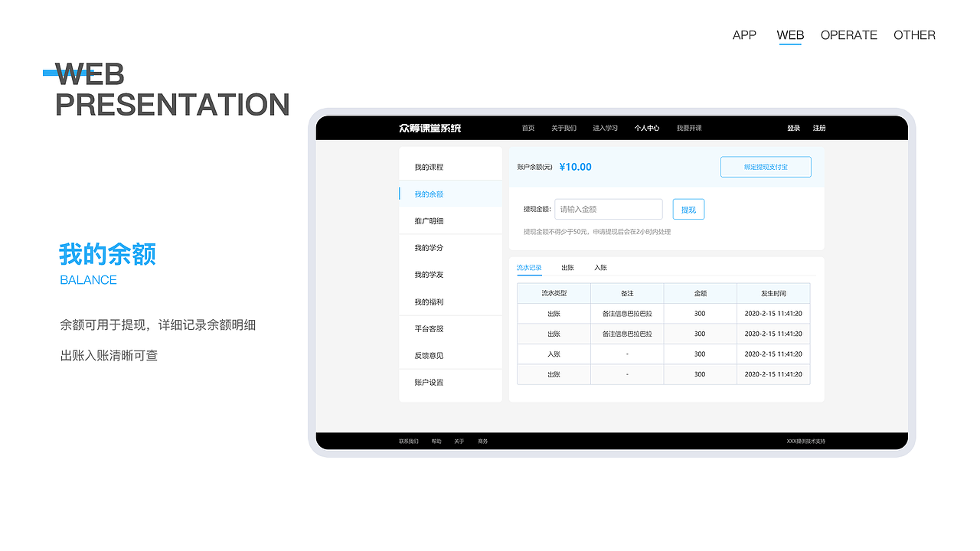Click 商务 in the footer

pyautogui.click(x=482, y=442)
